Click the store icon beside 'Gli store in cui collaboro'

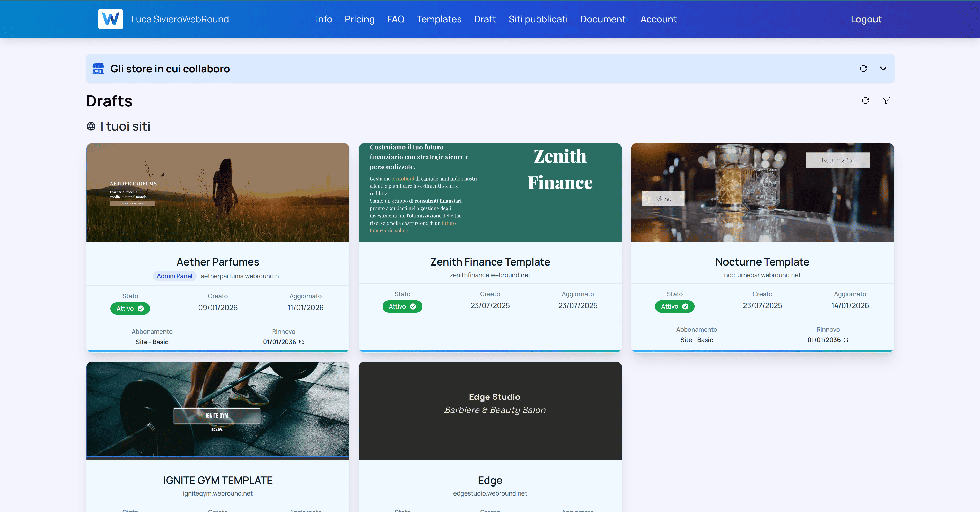(98, 69)
